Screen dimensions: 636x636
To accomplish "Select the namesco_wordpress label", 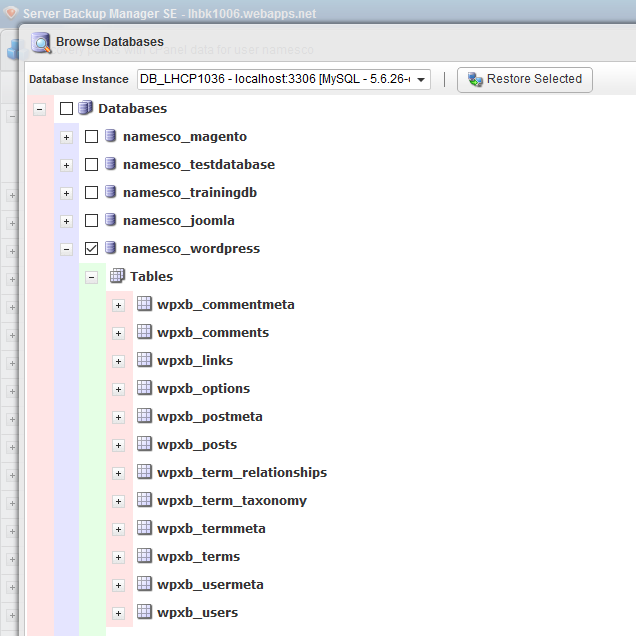I will [x=191, y=249].
